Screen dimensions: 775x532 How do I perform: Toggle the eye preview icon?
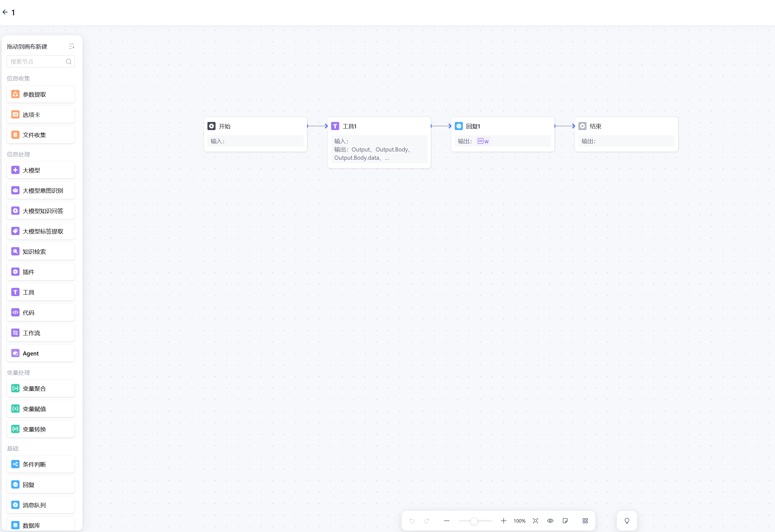(x=550, y=521)
